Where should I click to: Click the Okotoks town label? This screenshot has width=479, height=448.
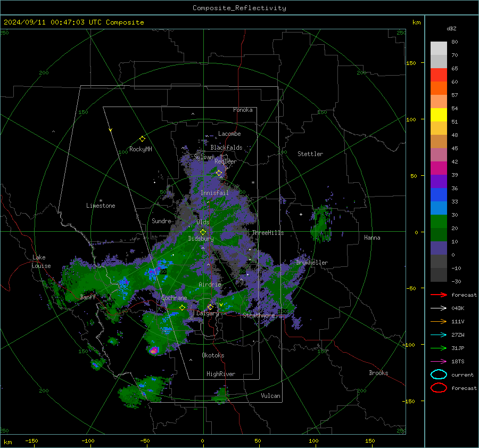click(213, 355)
